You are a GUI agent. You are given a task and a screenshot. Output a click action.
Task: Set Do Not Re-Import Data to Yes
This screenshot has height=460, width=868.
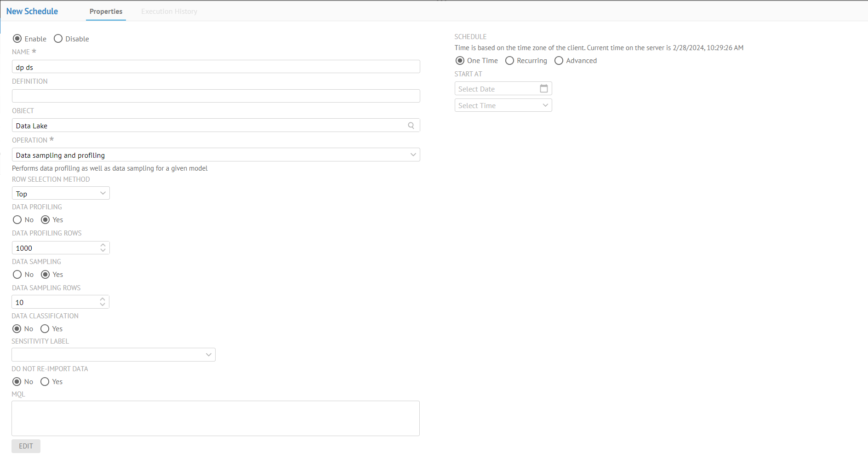click(x=45, y=382)
